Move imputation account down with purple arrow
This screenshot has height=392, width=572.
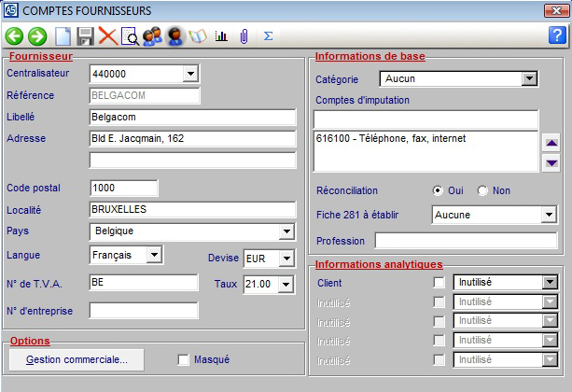pyautogui.click(x=551, y=162)
